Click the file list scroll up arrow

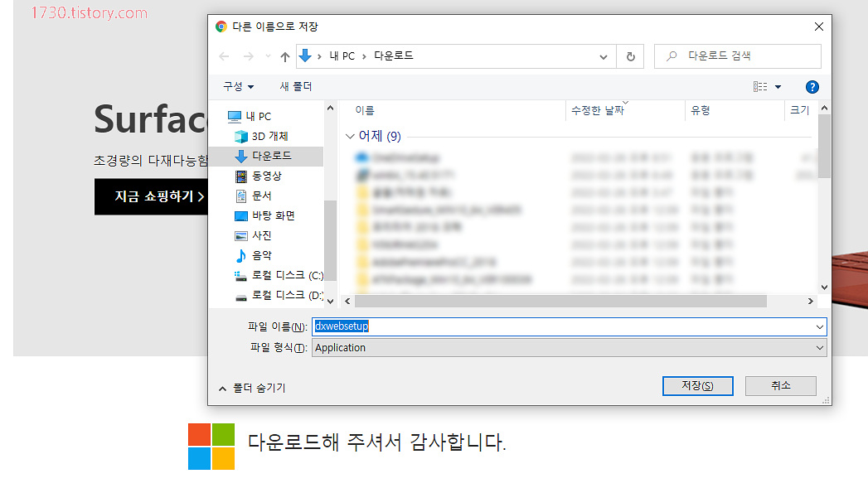point(824,109)
